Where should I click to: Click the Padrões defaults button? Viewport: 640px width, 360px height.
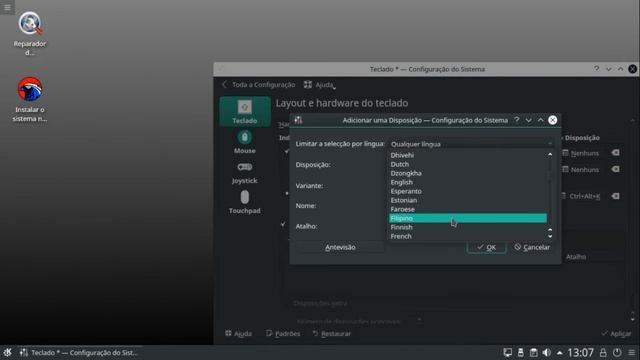point(283,333)
